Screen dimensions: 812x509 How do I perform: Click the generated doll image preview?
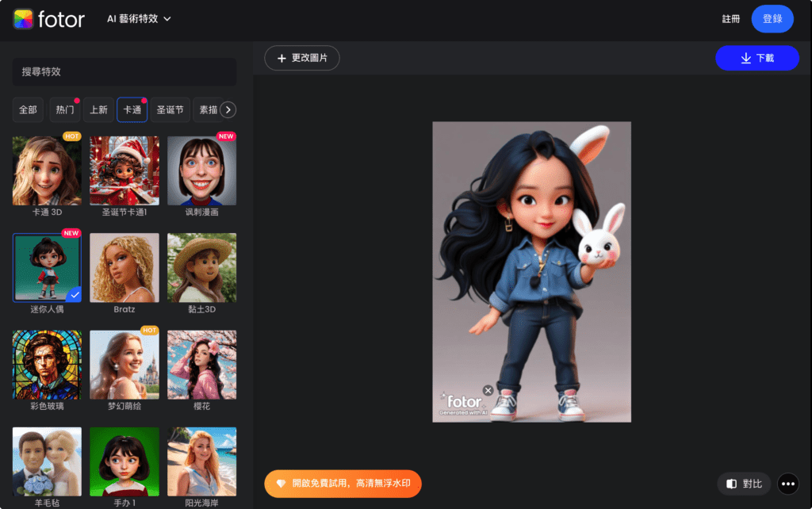532,272
